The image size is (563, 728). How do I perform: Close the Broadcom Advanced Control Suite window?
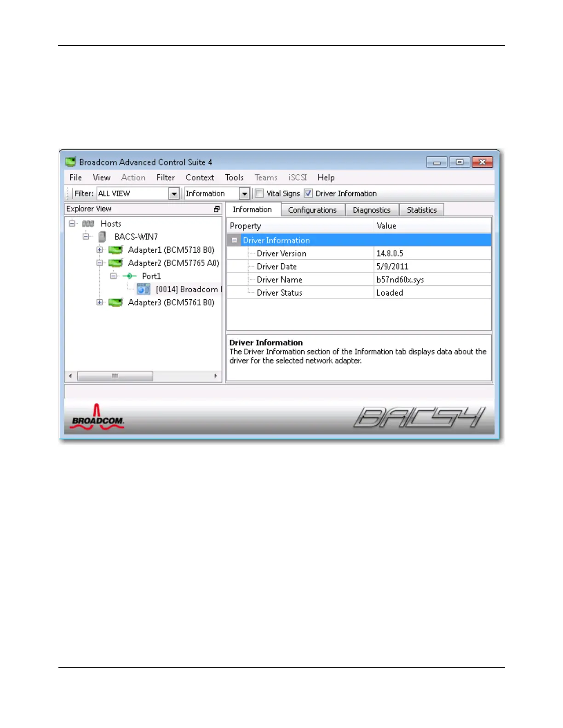pyautogui.click(x=482, y=162)
